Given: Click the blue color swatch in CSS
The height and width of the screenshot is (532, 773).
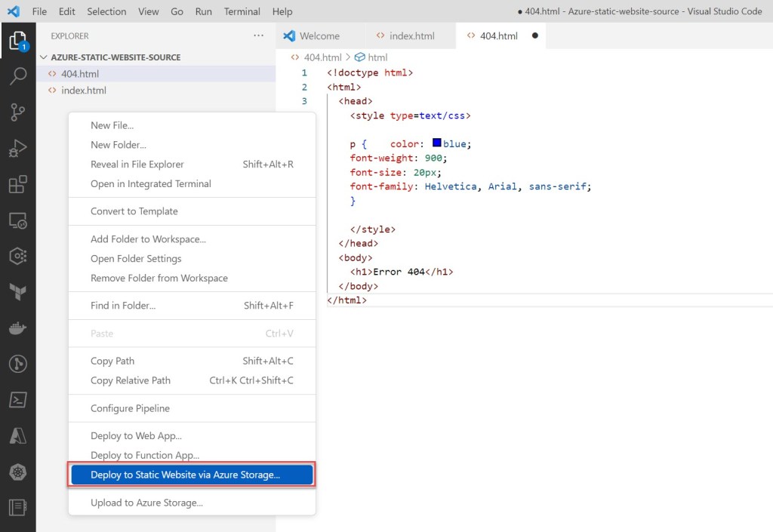Looking at the screenshot, I should click(x=437, y=143).
